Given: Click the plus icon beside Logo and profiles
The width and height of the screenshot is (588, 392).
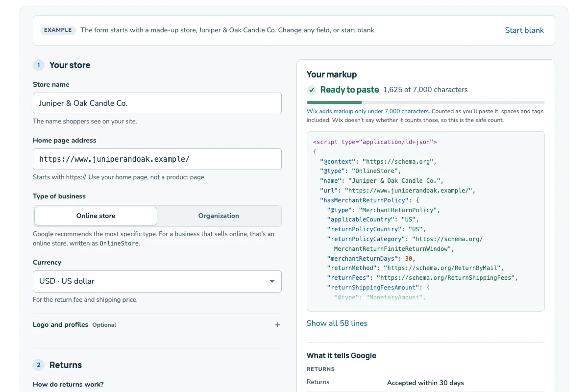Looking at the screenshot, I should [x=278, y=325].
